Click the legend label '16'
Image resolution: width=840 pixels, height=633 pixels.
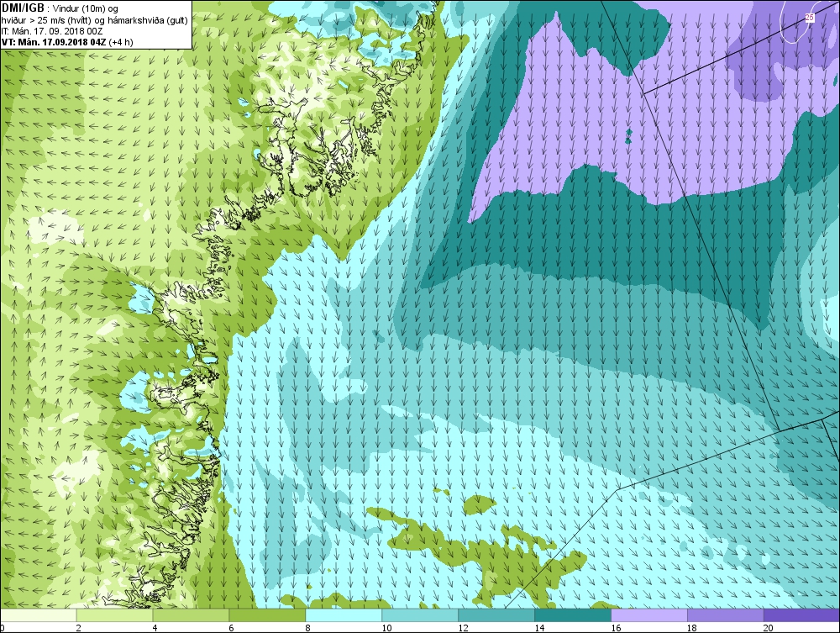tap(616, 628)
